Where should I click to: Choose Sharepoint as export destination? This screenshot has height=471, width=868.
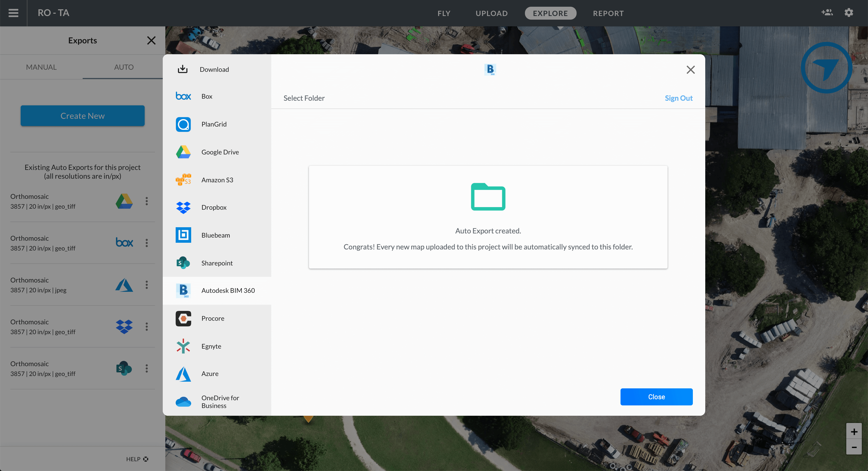pos(217,263)
